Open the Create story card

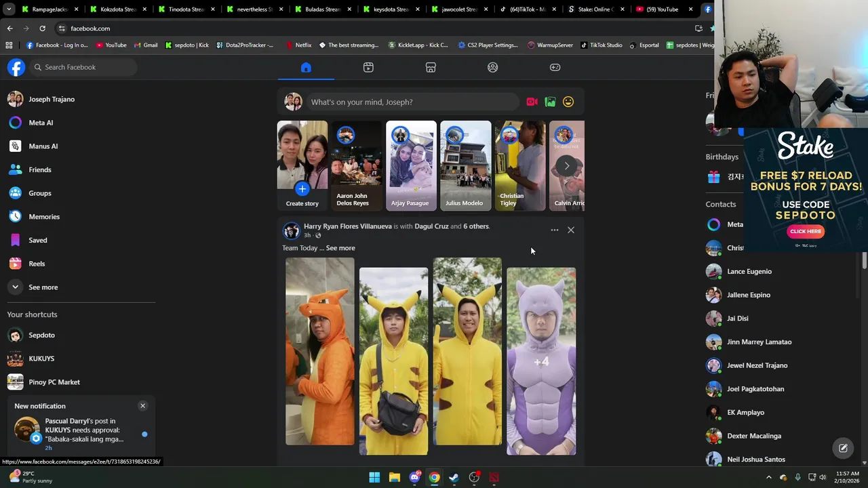click(x=302, y=165)
